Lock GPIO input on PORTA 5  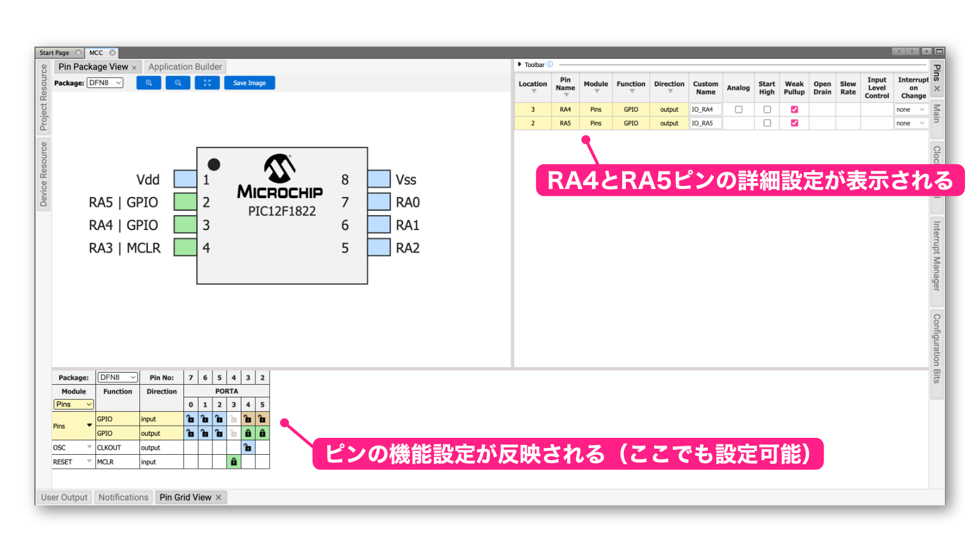click(262, 419)
